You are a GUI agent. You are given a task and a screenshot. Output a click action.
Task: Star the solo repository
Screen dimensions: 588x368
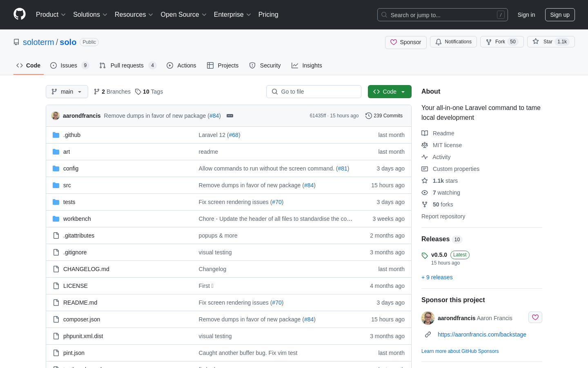tap(551, 42)
